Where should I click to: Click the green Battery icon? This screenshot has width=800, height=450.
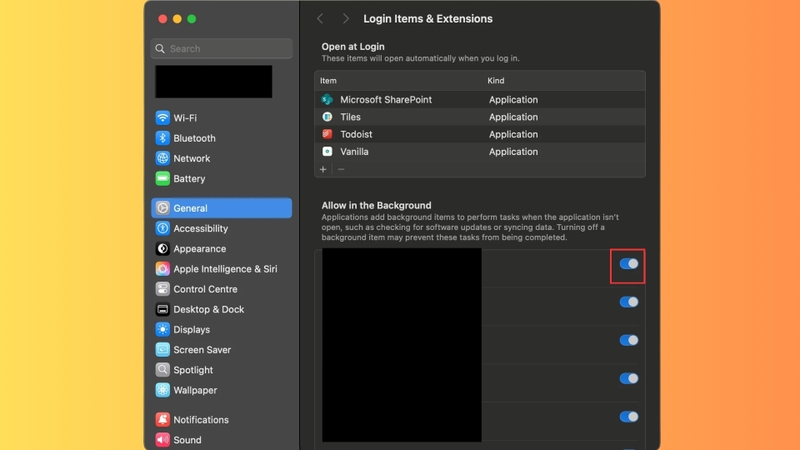coord(162,179)
